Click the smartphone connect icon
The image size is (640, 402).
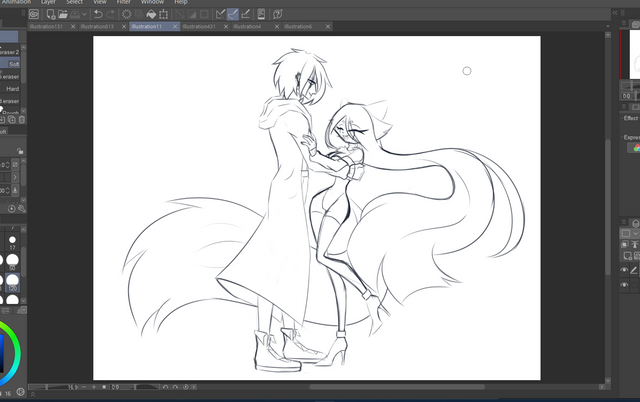click(261, 14)
